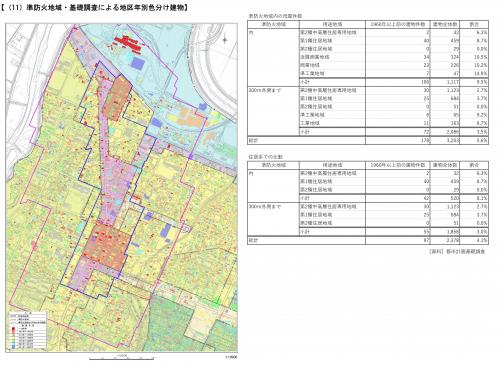Click the 建物全体数 header in the upper table
Screen dimensions: 500x367
445,24
